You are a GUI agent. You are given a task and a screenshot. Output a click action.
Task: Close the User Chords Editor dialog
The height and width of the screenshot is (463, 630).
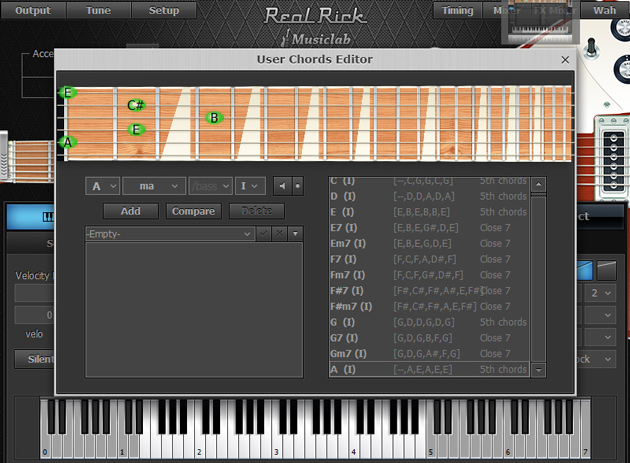(565, 59)
